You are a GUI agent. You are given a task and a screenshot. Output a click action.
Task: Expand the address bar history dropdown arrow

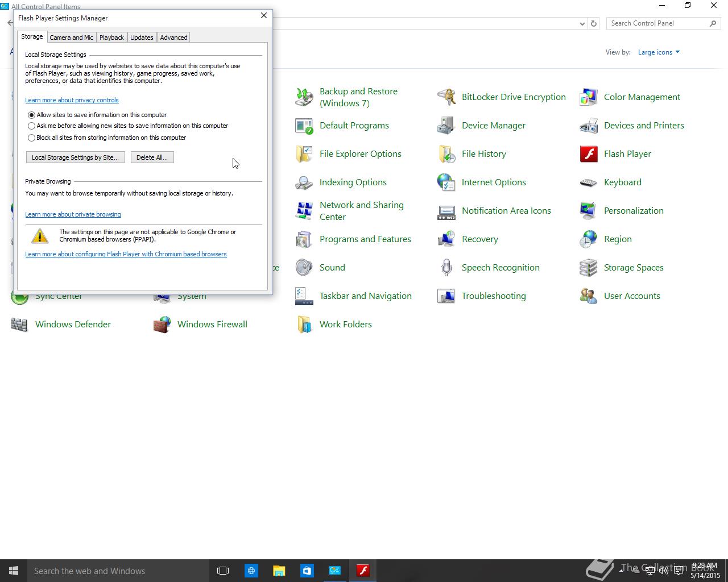(x=582, y=23)
